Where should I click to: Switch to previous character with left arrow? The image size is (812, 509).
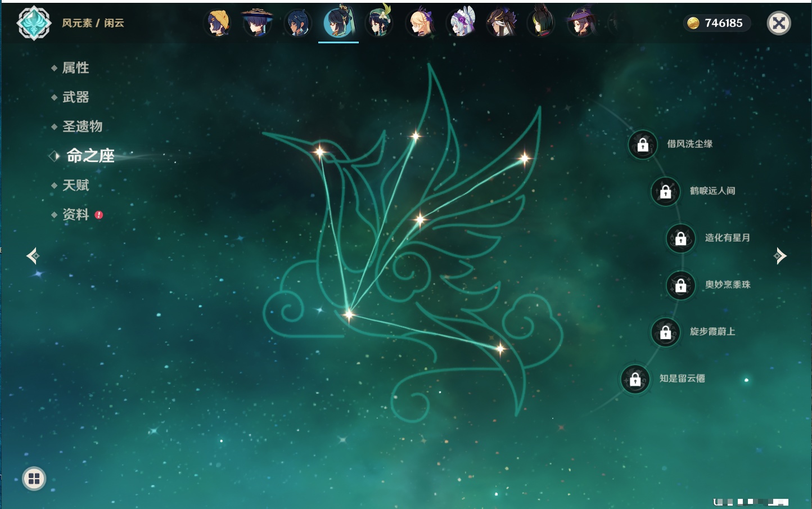pos(33,256)
